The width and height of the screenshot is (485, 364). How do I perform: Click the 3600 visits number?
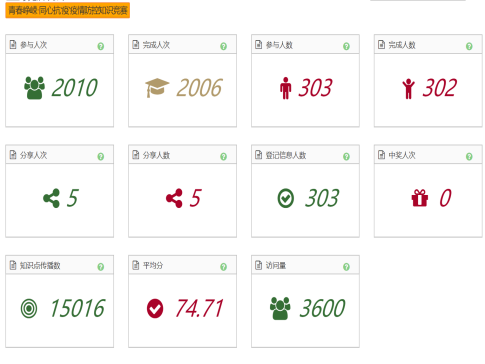(x=322, y=308)
